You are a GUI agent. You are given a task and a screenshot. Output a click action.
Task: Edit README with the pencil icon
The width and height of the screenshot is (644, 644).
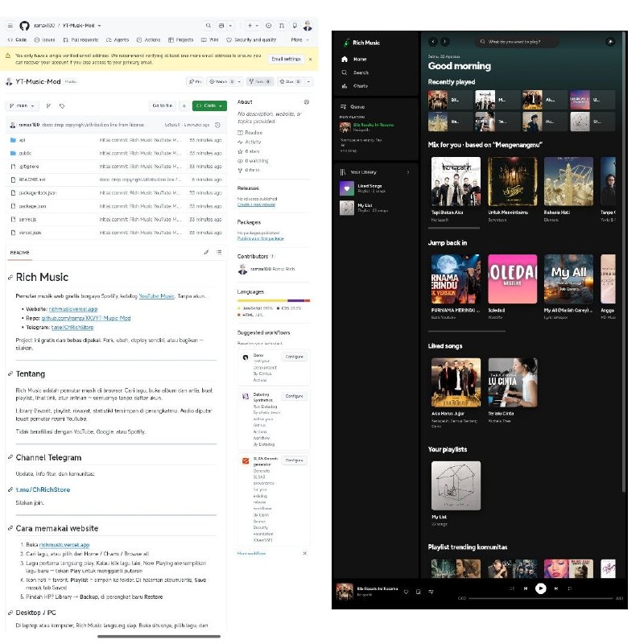coord(206,252)
